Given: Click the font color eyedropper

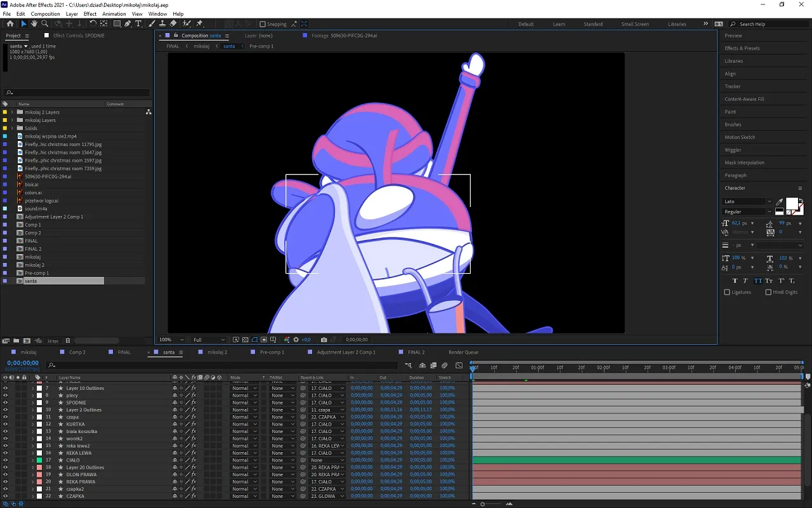Looking at the screenshot, I should (780, 202).
